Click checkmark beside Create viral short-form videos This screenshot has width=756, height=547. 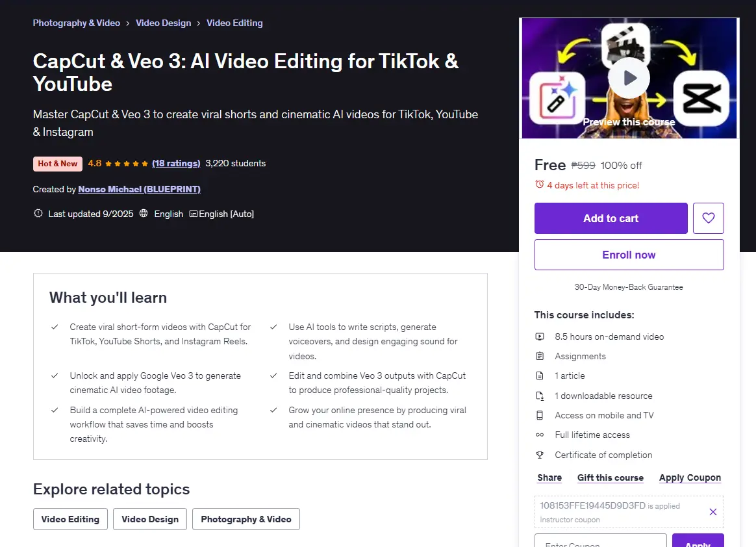coord(55,327)
